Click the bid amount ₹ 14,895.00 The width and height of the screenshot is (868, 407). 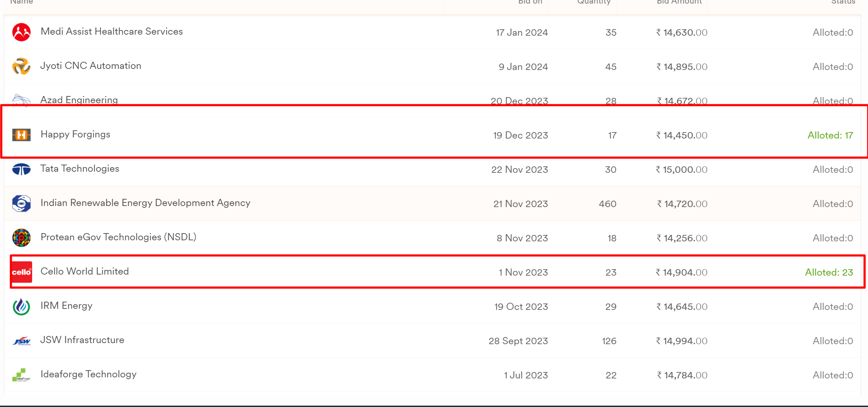(681, 67)
